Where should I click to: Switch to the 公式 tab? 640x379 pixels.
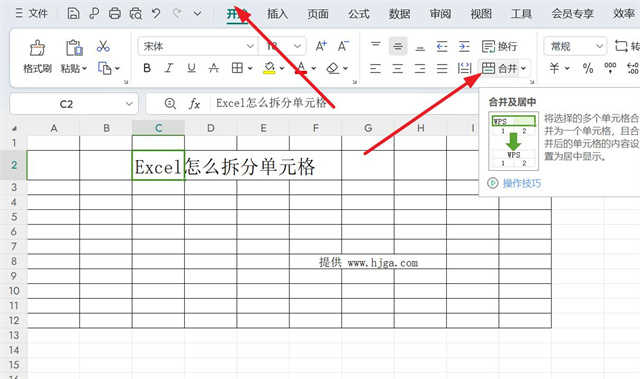pyautogui.click(x=359, y=14)
